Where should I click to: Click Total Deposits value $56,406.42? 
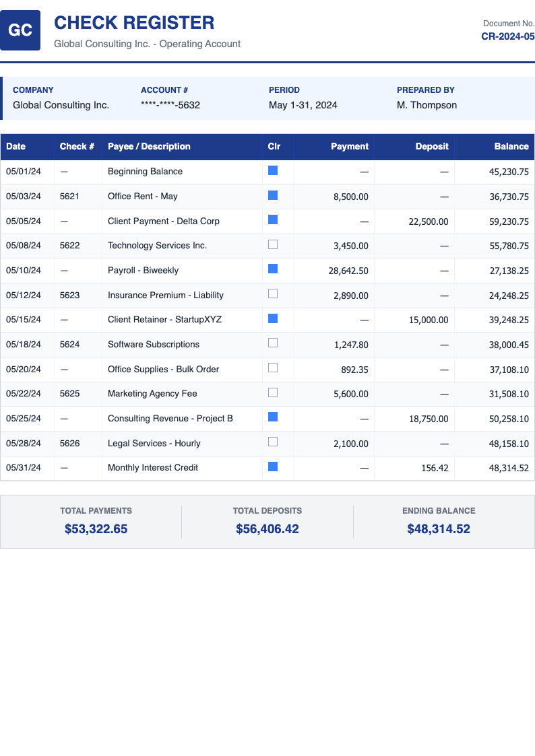267,529
